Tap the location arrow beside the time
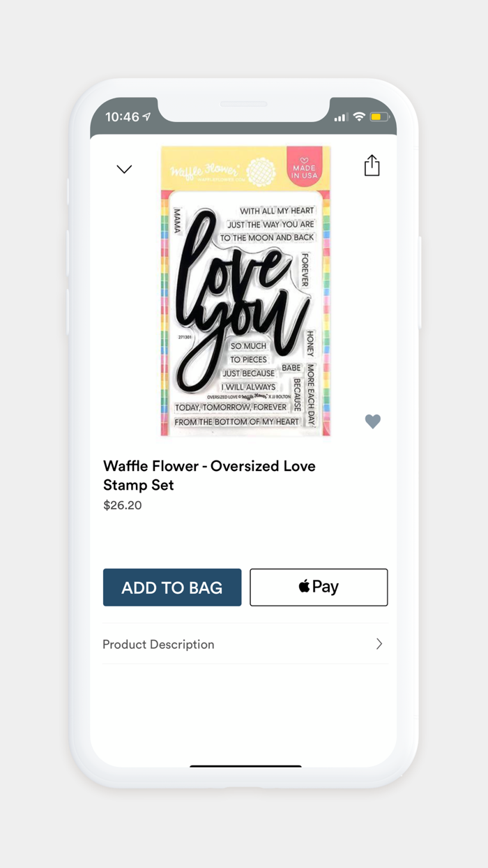The height and width of the screenshot is (868, 488). pyautogui.click(x=147, y=117)
